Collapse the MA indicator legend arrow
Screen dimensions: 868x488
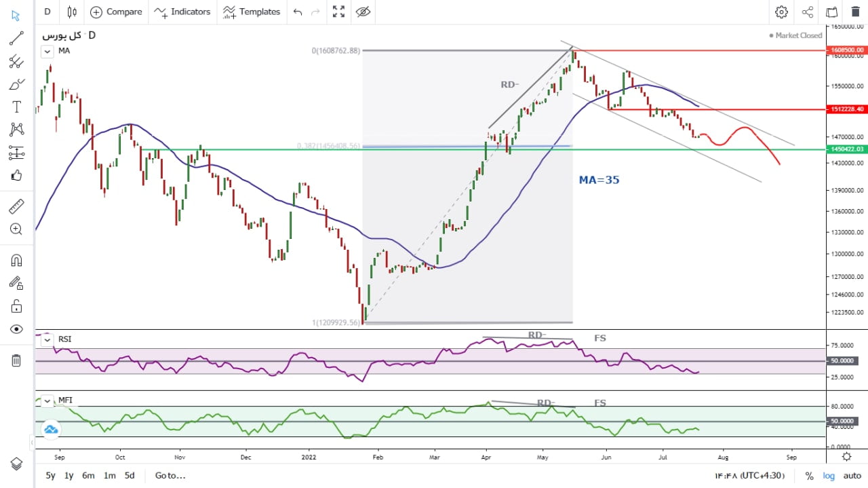click(x=47, y=50)
